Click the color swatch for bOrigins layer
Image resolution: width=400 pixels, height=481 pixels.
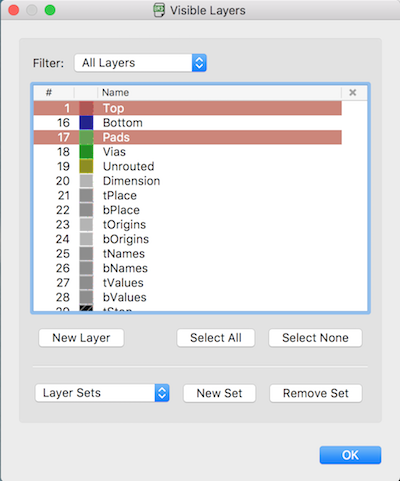[x=86, y=239]
